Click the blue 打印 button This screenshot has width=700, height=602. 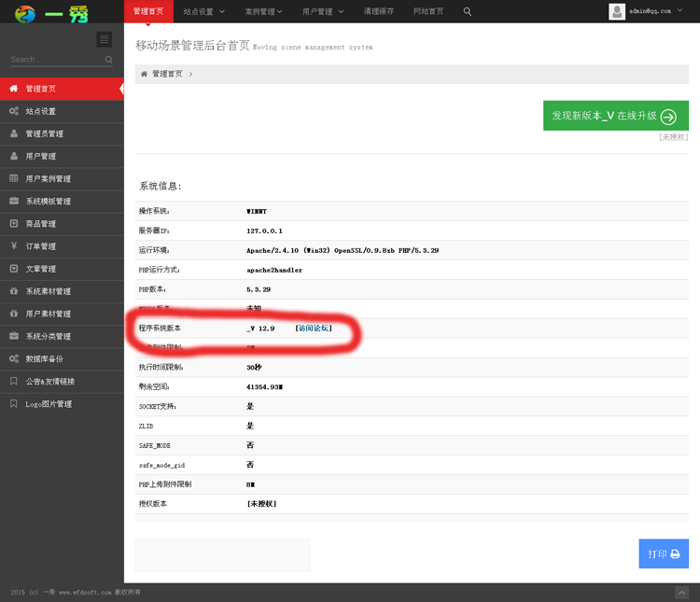[x=664, y=553]
